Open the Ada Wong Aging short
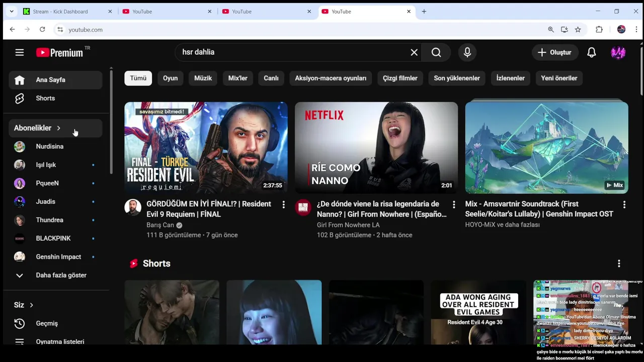 [x=478, y=312]
